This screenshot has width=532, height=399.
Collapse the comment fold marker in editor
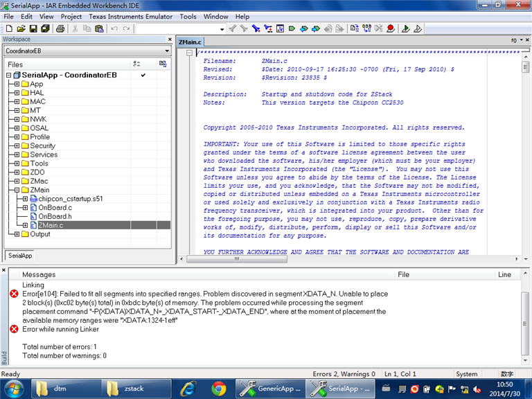190,53
